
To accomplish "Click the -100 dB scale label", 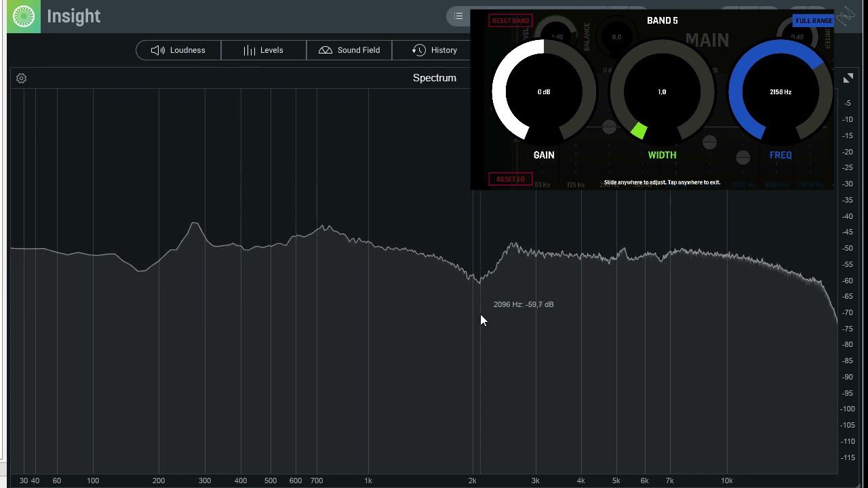I will click(x=848, y=409).
